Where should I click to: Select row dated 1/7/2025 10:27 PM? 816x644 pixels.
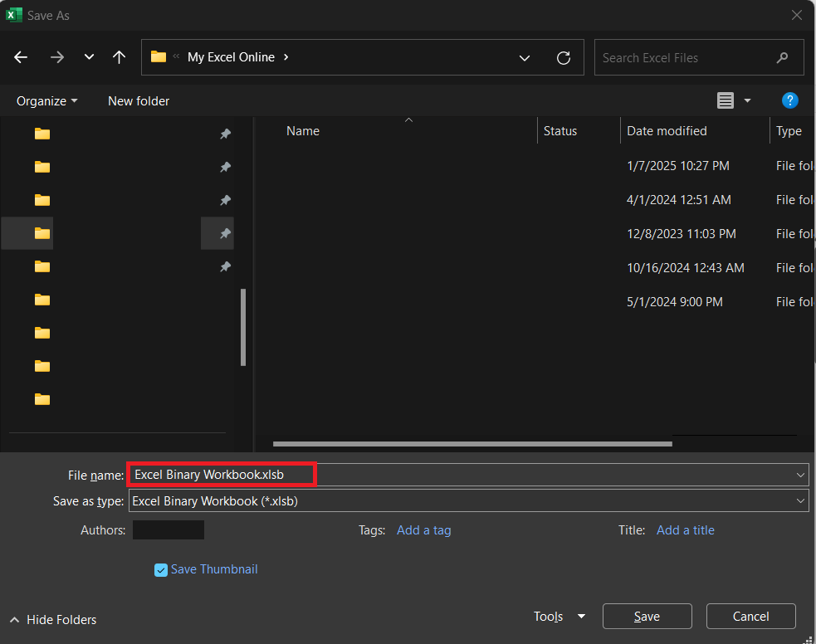[x=536, y=166]
